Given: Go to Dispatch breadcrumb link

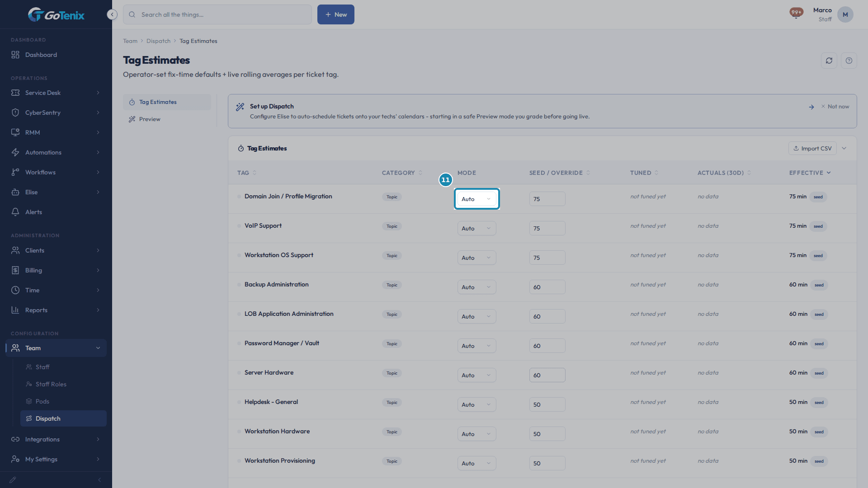Looking at the screenshot, I should coord(158,41).
